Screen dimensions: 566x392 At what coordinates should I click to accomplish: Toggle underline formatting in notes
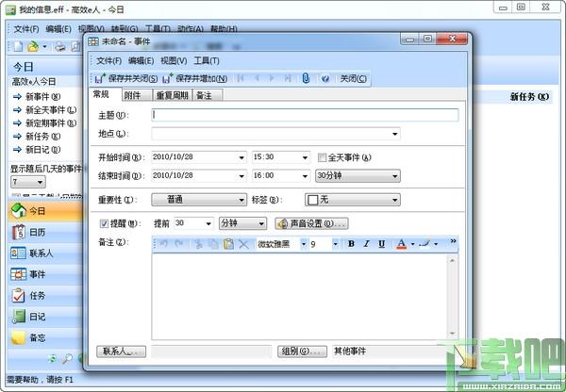pos(381,244)
